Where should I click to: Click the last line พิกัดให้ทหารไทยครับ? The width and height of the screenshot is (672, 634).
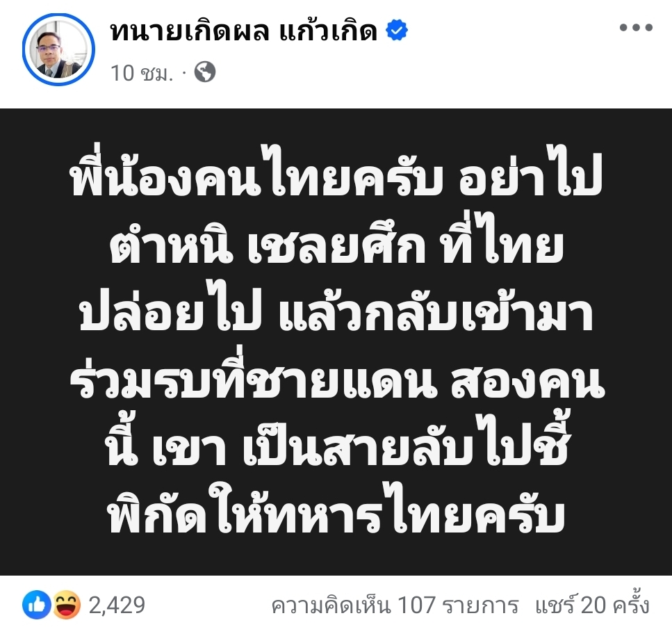pyautogui.click(x=336, y=510)
